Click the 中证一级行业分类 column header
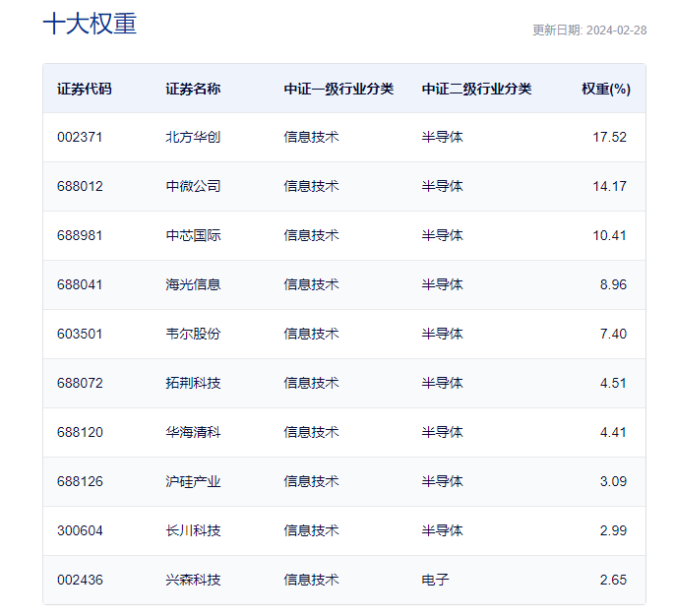Viewport: 674px width, 616px height. [x=338, y=89]
